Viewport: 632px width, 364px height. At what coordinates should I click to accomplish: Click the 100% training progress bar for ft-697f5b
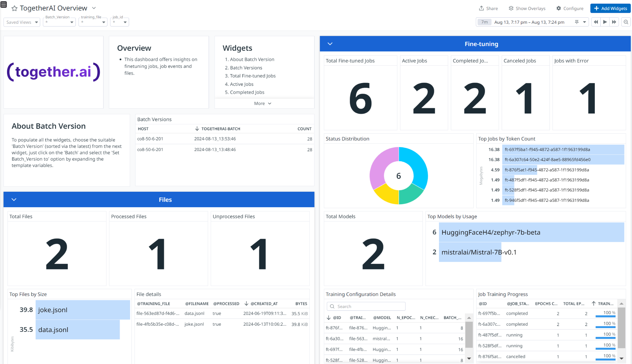pos(605,313)
